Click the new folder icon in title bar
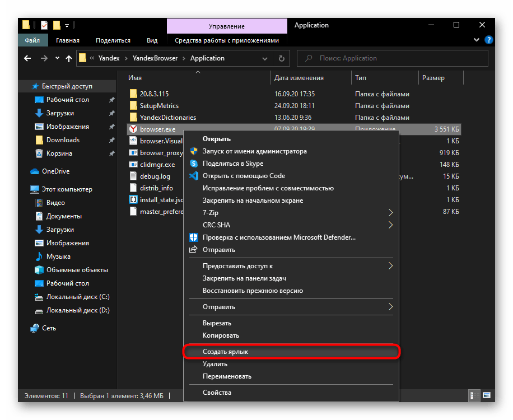Viewport: 513px width, 420px height. (x=57, y=25)
